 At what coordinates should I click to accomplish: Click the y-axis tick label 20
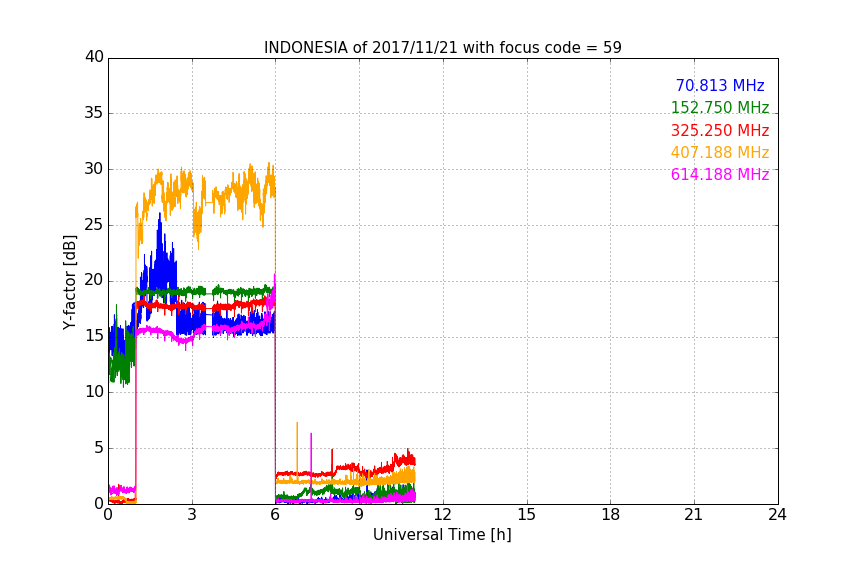[94, 281]
